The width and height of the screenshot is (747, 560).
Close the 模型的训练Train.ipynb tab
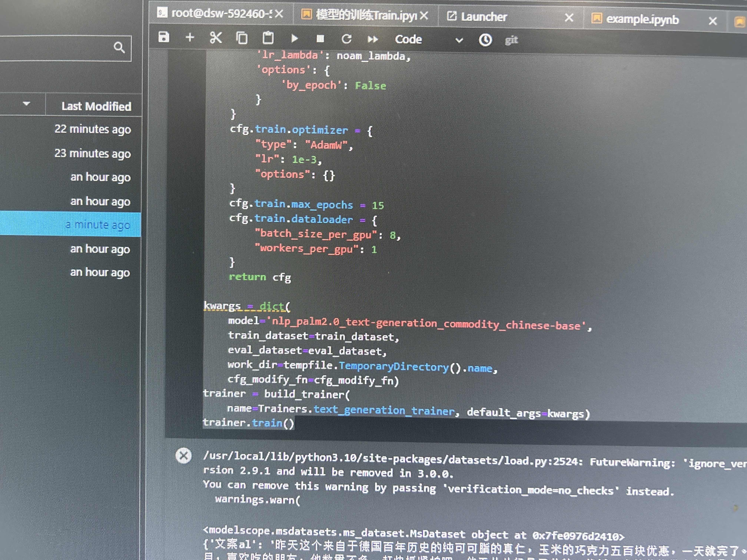[424, 16]
